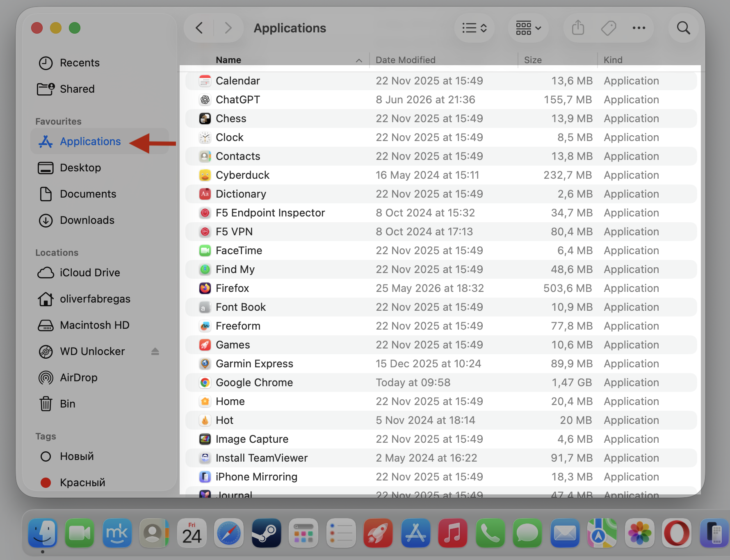
Task: Select the Home app row
Action: point(441,401)
